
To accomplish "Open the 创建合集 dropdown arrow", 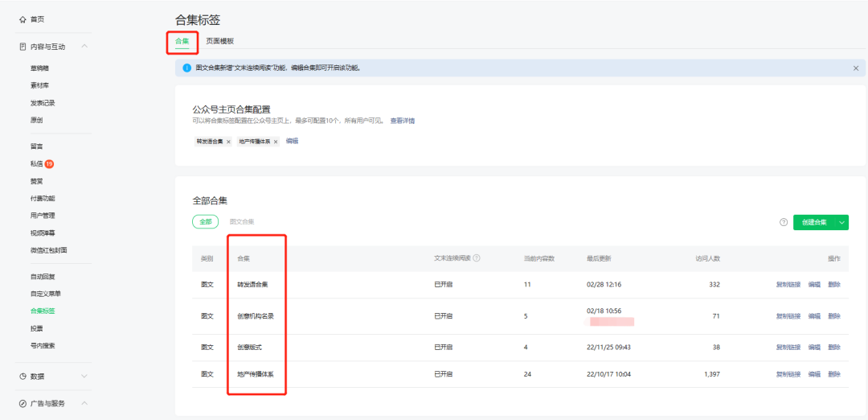I will 841,222.
